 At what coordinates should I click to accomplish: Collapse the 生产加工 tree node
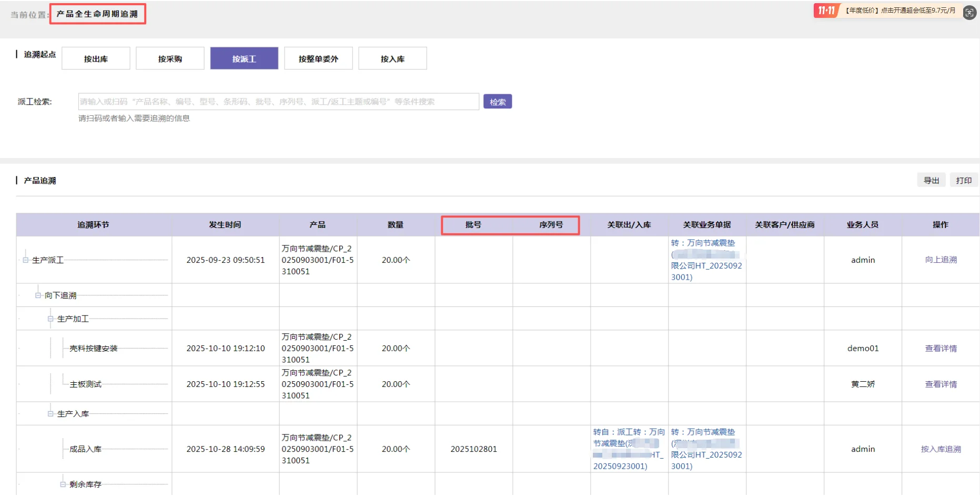(x=49, y=319)
